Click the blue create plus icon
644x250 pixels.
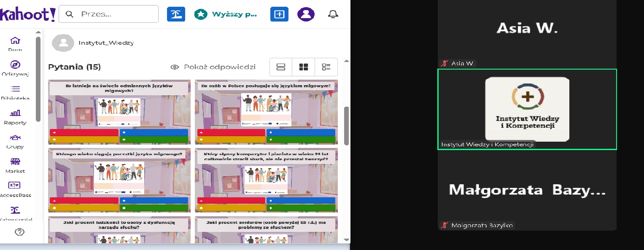(279, 14)
